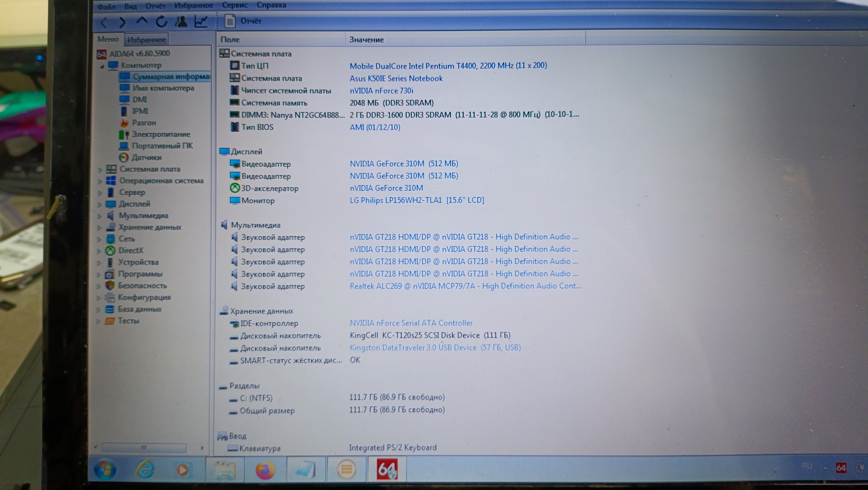Expand the Сеть tree node
The image size is (868, 490).
(x=99, y=240)
